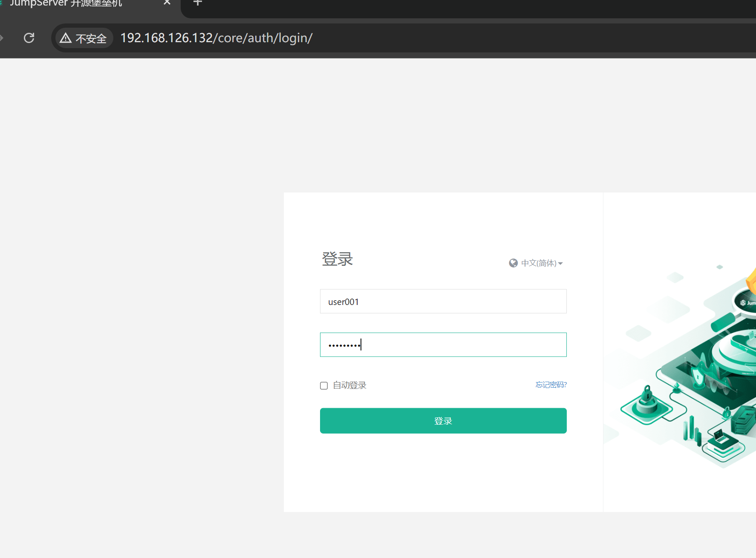Viewport: 756px width, 558px height.
Task: Focus the username field containing user001
Action: pos(443,302)
